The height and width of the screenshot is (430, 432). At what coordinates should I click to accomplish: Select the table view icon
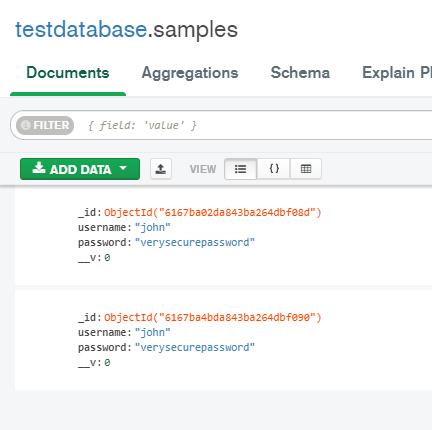[306, 169]
